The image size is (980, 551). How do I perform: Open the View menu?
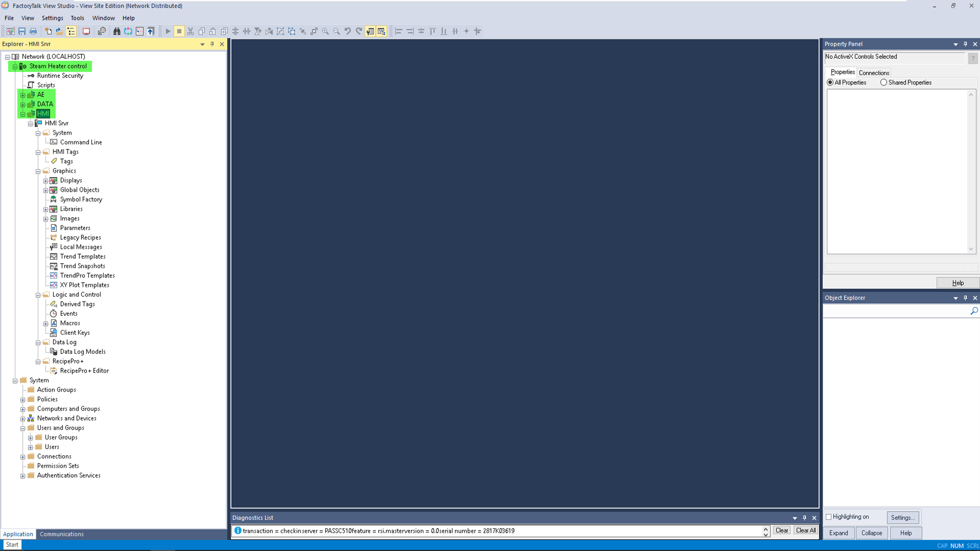(28, 18)
